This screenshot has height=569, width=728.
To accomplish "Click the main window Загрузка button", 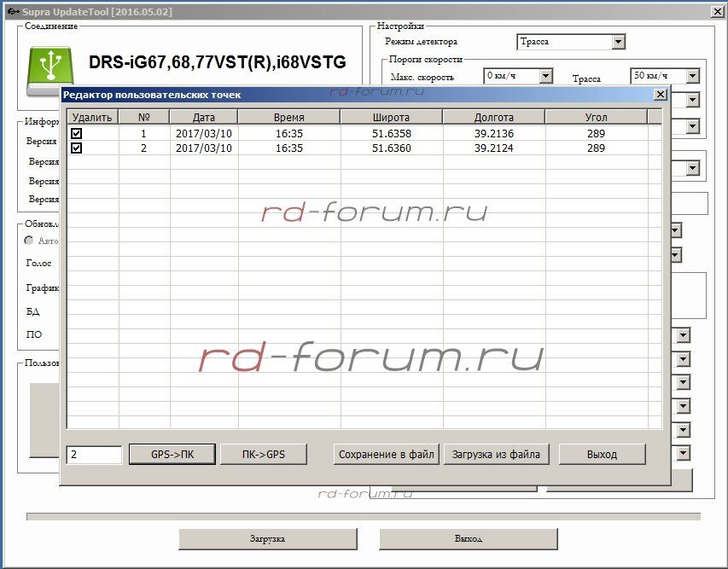I will click(x=267, y=539).
